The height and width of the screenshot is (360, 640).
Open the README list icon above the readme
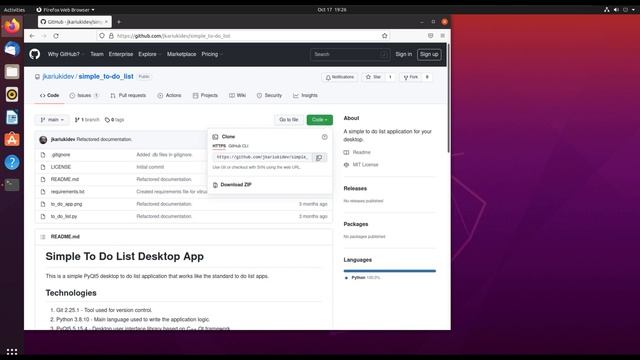pos(43,237)
